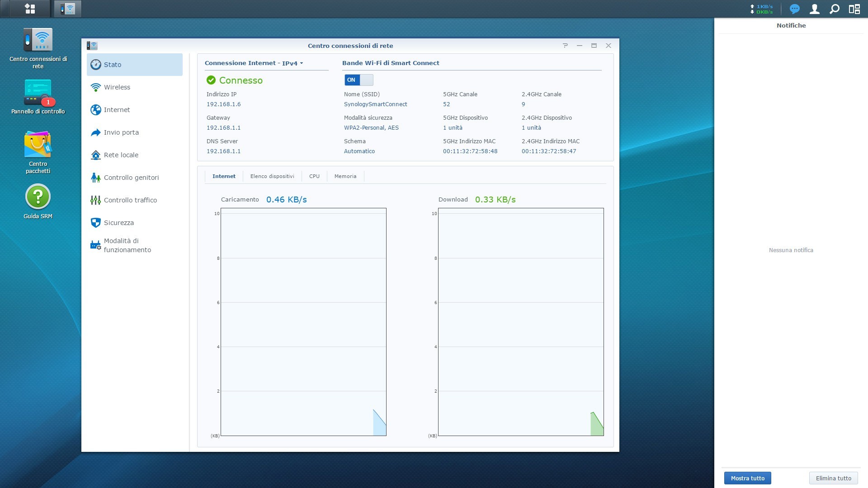Open Centro connessioni di rete desktop icon
The image size is (868, 488).
tap(38, 41)
